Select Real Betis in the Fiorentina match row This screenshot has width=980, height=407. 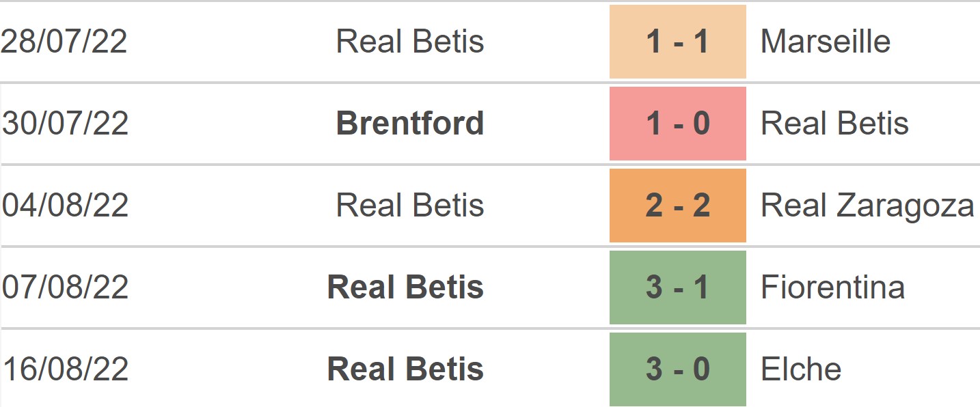point(405,287)
